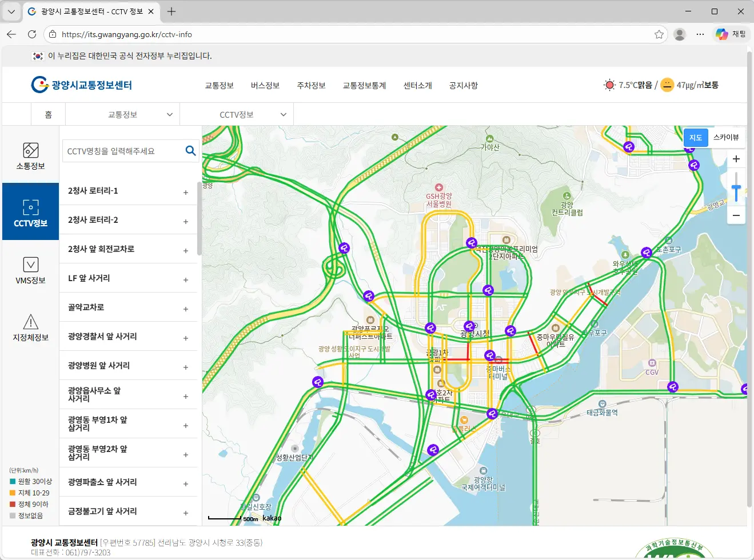Select 광영파출소 앞 사거리 in list

129,482
